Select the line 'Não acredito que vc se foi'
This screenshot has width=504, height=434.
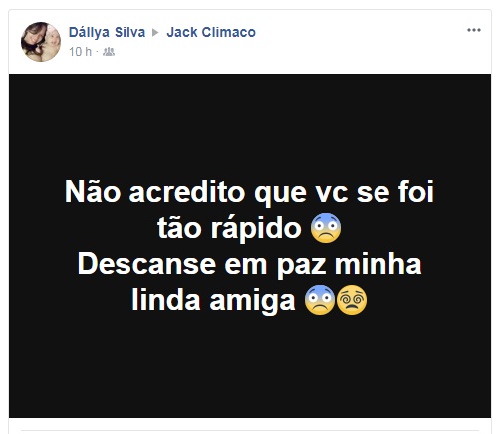point(249,192)
